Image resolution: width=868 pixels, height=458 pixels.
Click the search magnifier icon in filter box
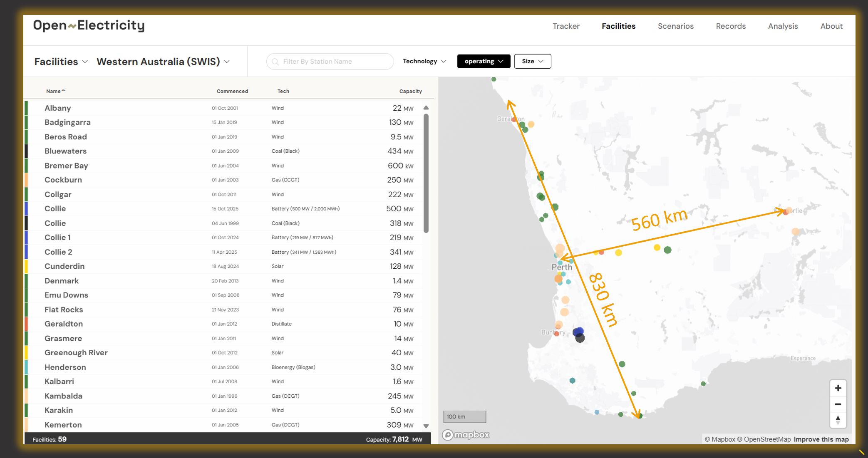[x=275, y=62]
